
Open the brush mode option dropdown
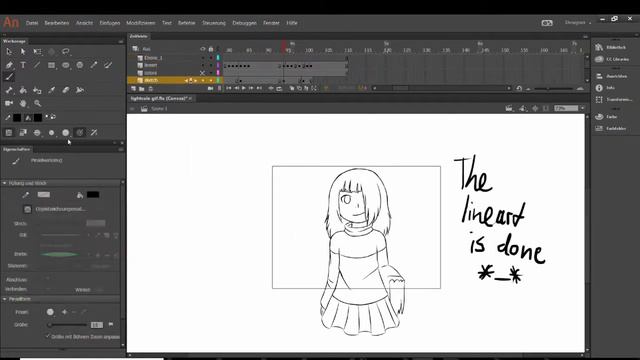[37, 133]
